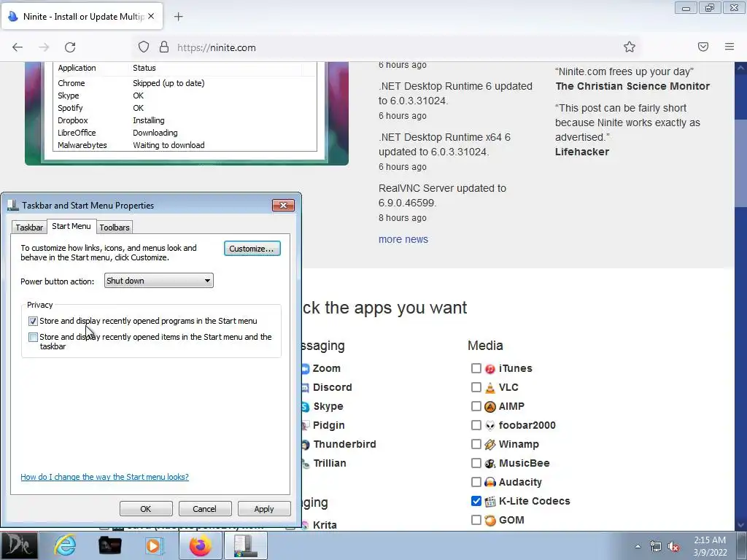The width and height of the screenshot is (747, 560).
Task: Open the tracking protection shield icon
Action: click(144, 47)
